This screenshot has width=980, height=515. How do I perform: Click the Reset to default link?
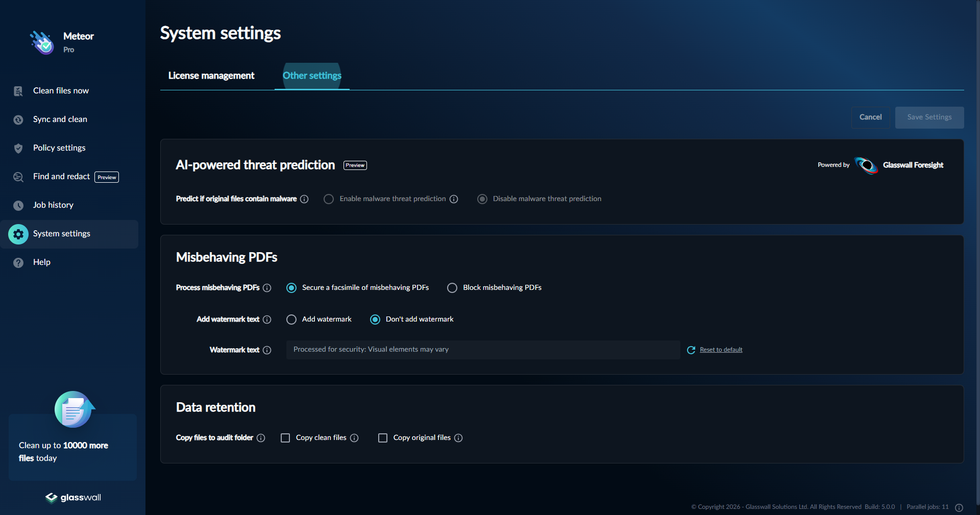click(721, 350)
